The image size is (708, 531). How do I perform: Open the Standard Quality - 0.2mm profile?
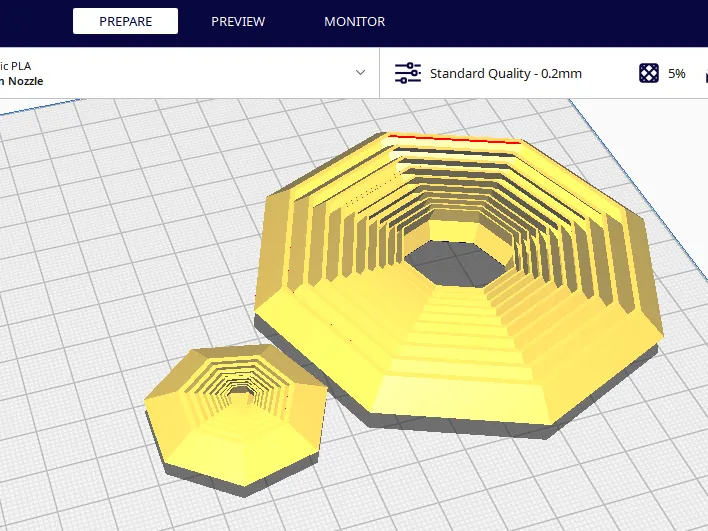click(506, 74)
